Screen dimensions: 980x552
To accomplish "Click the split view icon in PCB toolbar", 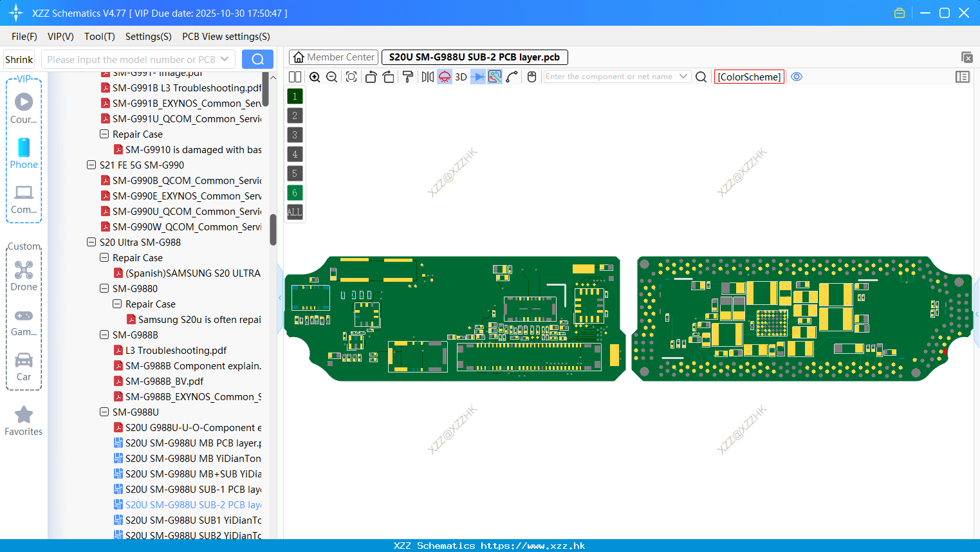I will [295, 77].
